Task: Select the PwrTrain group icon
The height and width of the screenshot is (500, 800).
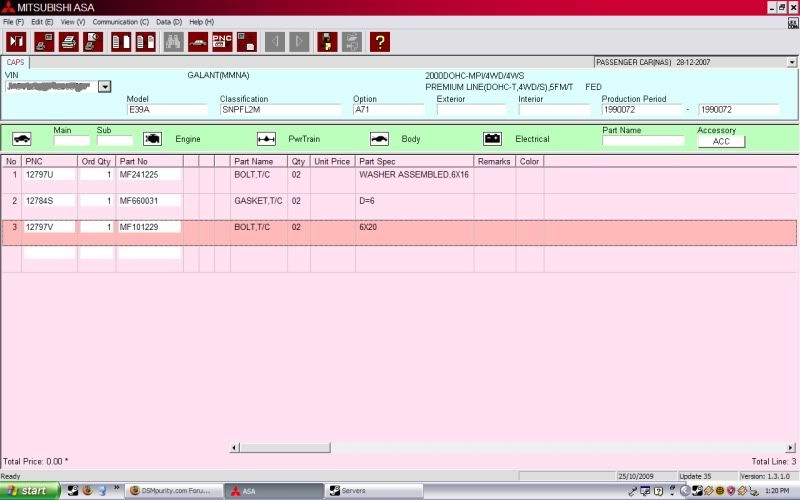Action: pyautogui.click(x=266, y=139)
